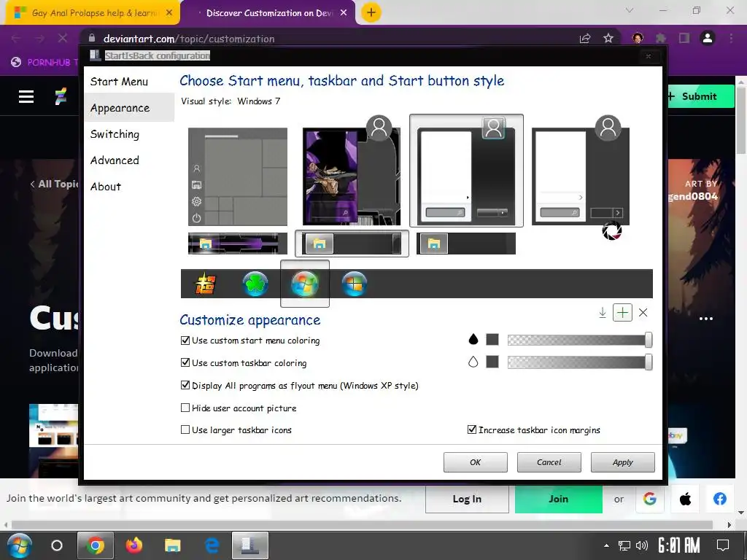Open the three-dots more menu on DeviantArt

coord(706,319)
